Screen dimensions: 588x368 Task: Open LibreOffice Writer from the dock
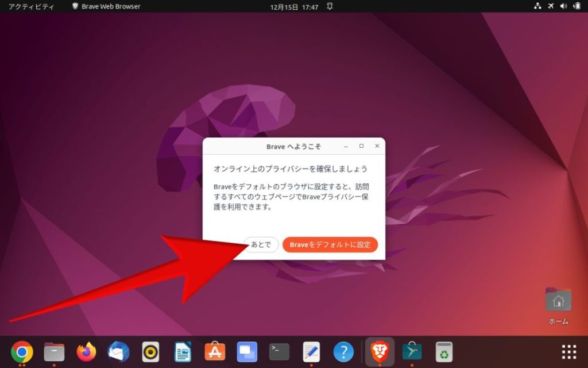click(x=183, y=352)
